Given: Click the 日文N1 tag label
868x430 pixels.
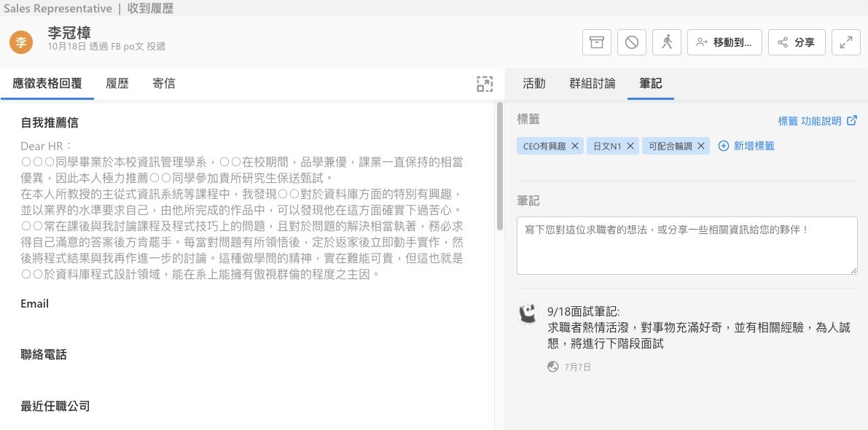Looking at the screenshot, I should coord(607,146).
